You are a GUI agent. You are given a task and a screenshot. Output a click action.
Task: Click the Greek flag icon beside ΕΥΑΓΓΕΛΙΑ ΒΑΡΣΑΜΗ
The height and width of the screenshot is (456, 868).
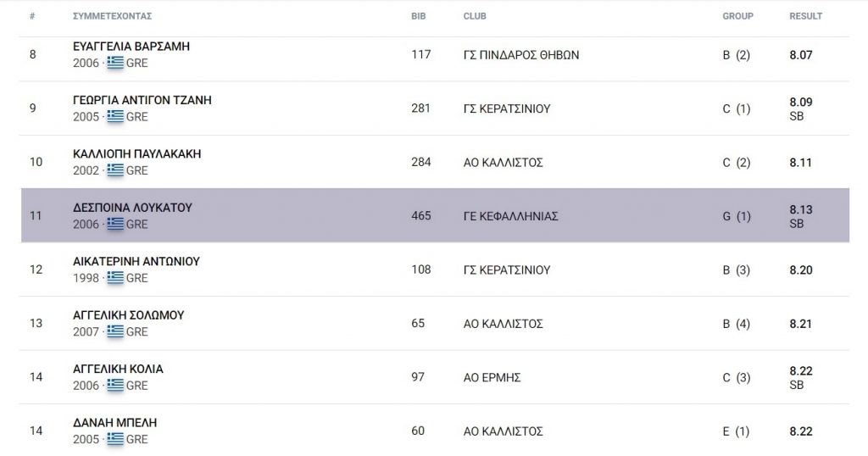(115, 63)
